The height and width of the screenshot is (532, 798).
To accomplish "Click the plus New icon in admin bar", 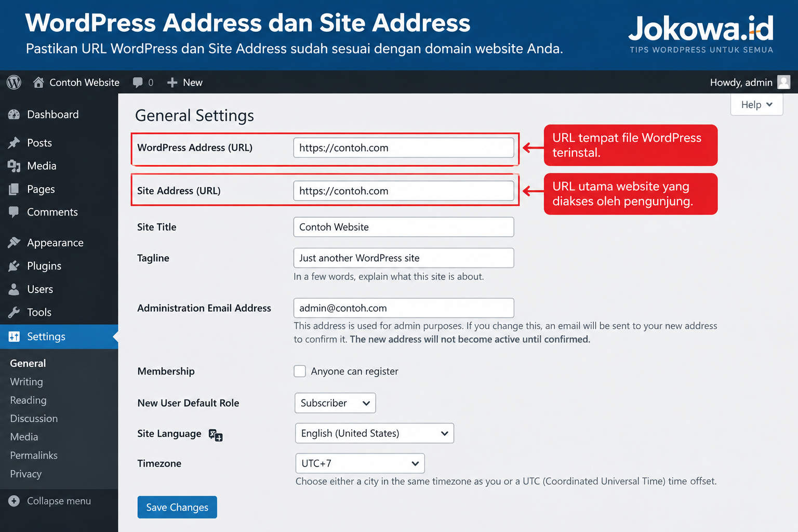I will [172, 83].
